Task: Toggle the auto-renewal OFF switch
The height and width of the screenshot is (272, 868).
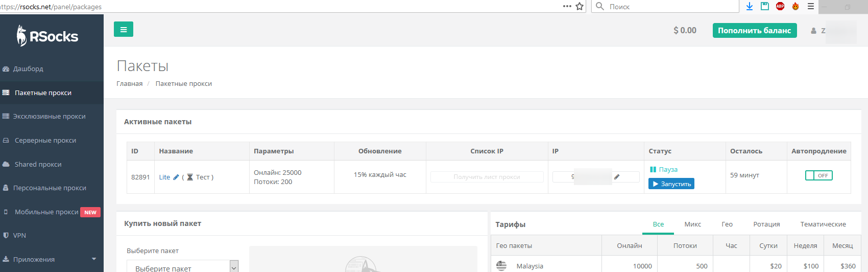Action: coord(818,175)
